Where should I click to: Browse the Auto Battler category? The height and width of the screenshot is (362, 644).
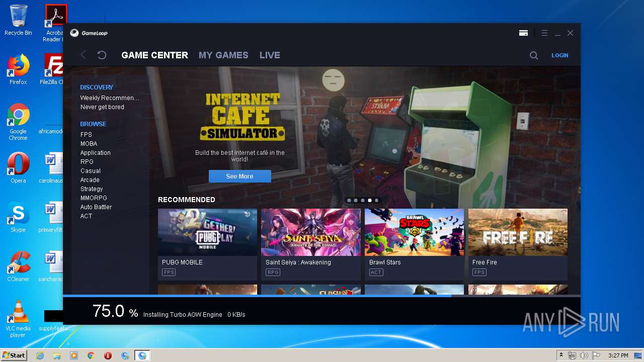[96, 207]
